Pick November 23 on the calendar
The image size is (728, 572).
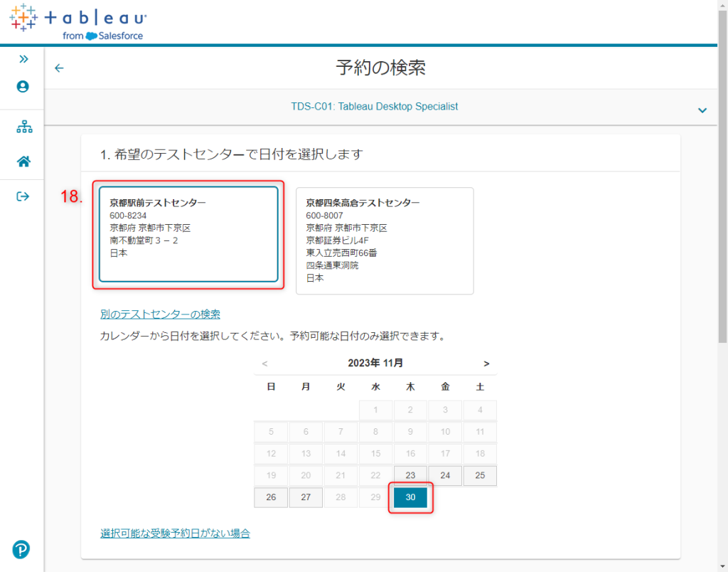[410, 475]
